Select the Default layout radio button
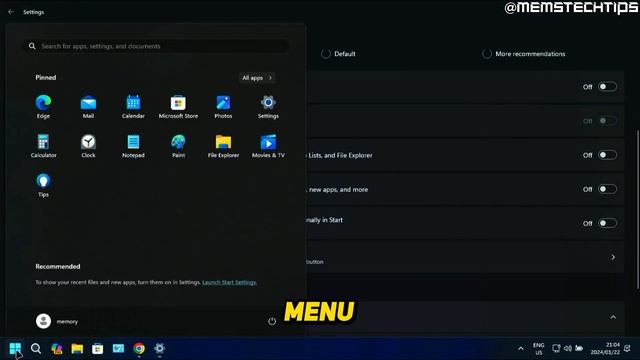The width and height of the screenshot is (640, 360). (325, 54)
